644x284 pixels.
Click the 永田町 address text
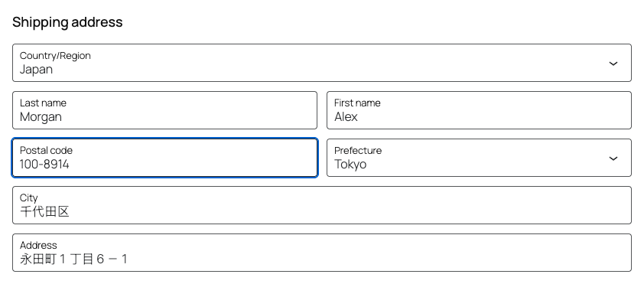click(38, 260)
